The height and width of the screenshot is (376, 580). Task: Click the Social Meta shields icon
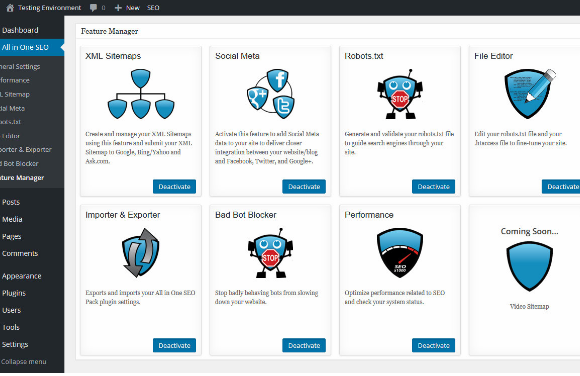click(x=271, y=94)
